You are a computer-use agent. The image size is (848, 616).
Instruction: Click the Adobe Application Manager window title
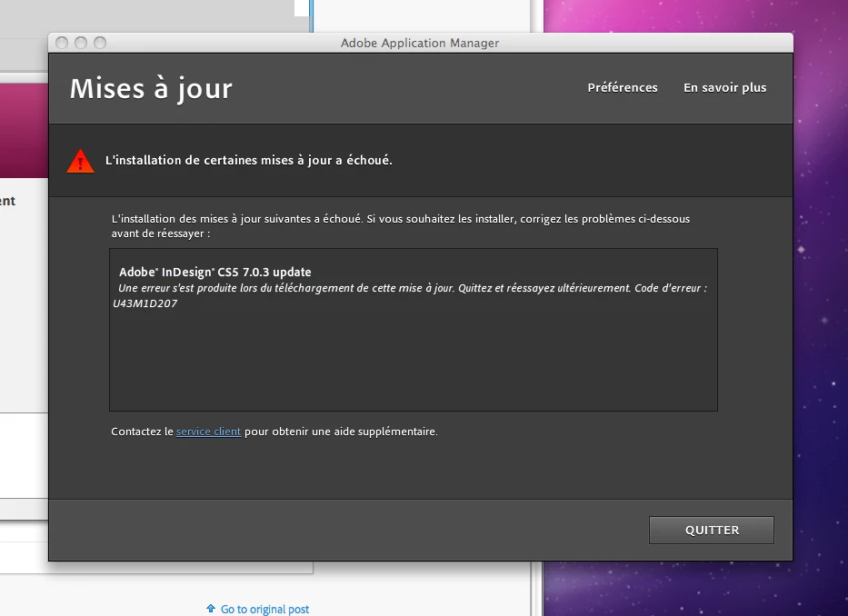[420, 43]
